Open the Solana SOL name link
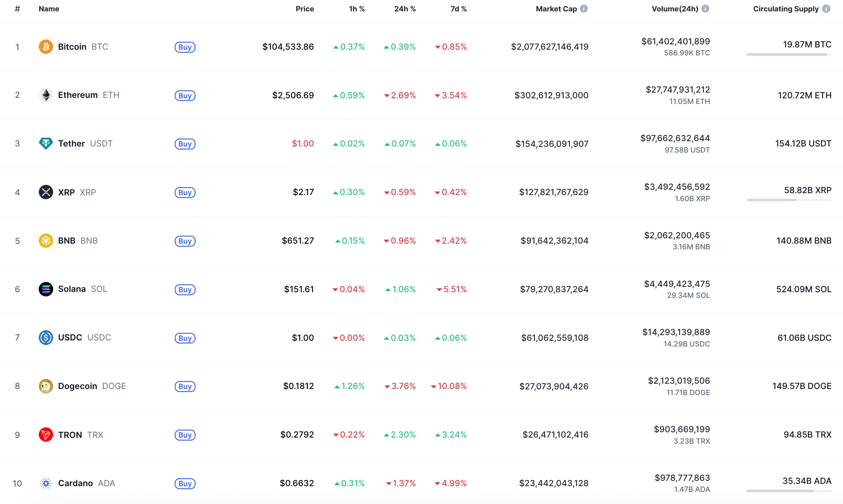843x504 pixels. pyautogui.click(x=83, y=289)
